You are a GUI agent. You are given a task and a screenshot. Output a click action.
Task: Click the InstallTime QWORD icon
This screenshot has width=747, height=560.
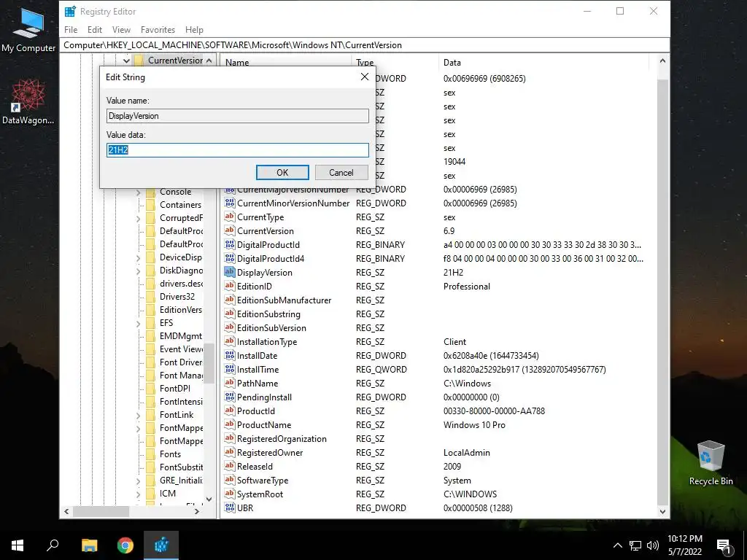(x=230, y=369)
